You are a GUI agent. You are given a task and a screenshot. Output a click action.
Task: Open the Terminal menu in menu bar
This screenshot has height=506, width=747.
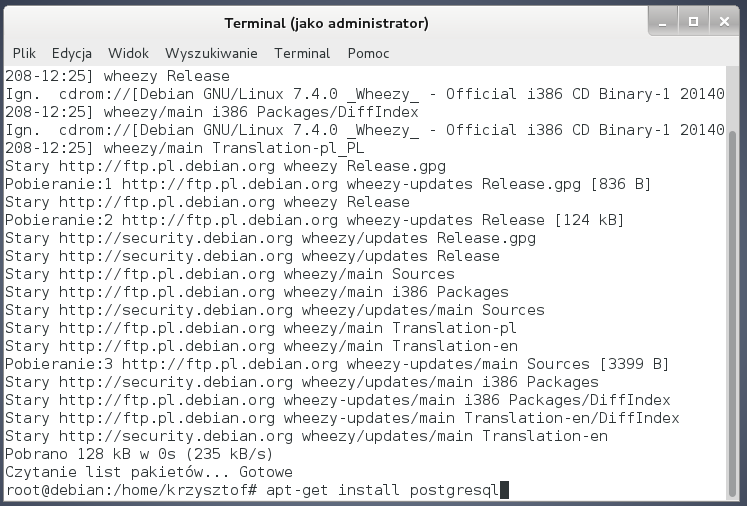[301, 53]
